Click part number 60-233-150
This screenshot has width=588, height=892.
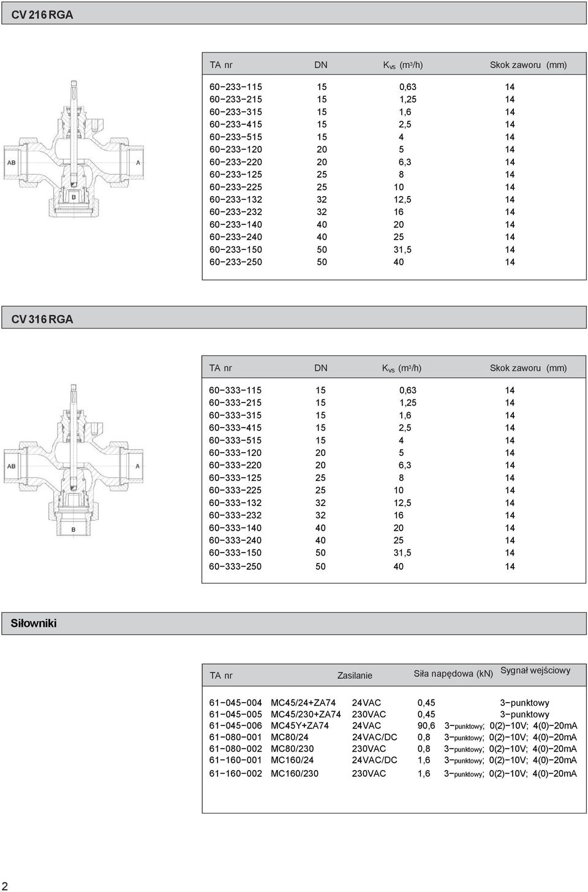pyautogui.click(x=235, y=250)
